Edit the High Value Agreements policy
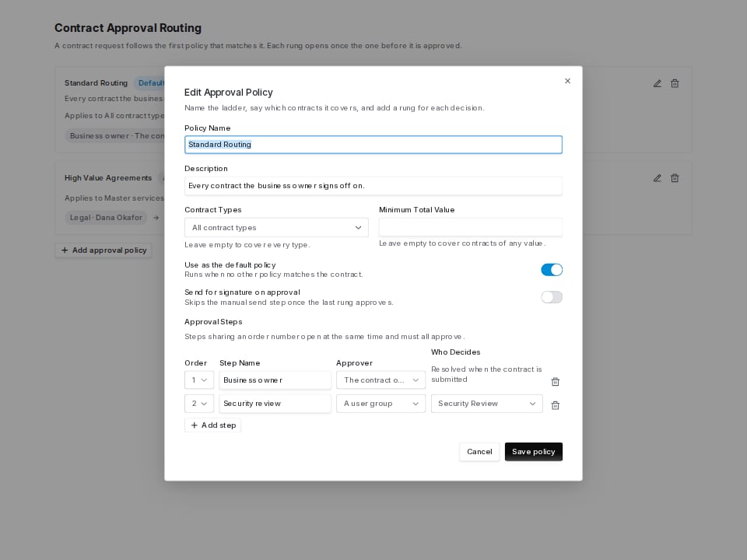This screenshot has width=747, height=560. [x=657, y=178]
